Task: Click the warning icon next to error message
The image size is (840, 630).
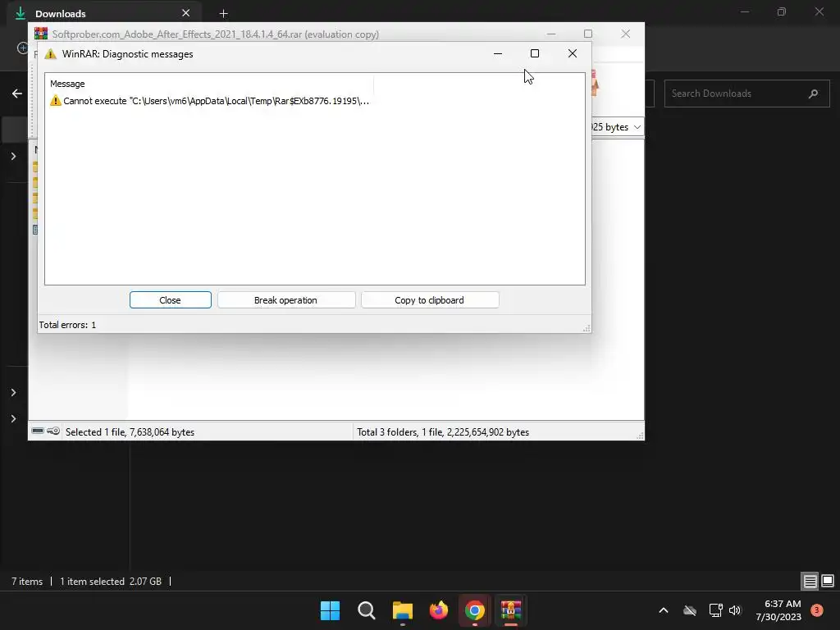Action: [56, 101]
